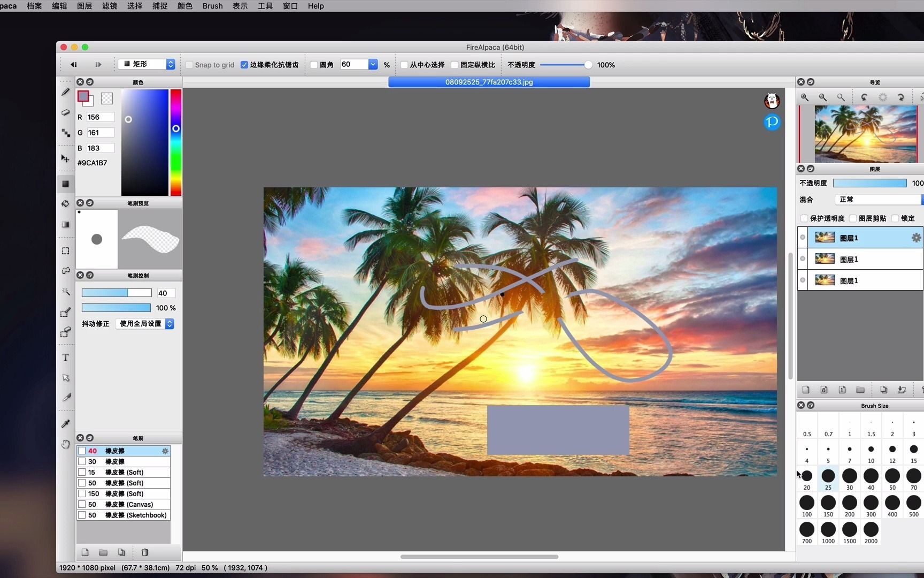This screenshot has height=578, width=924.
Task: Switch to the 08092525_77fa207c33.jpg tab
Action: click(488, 82)
